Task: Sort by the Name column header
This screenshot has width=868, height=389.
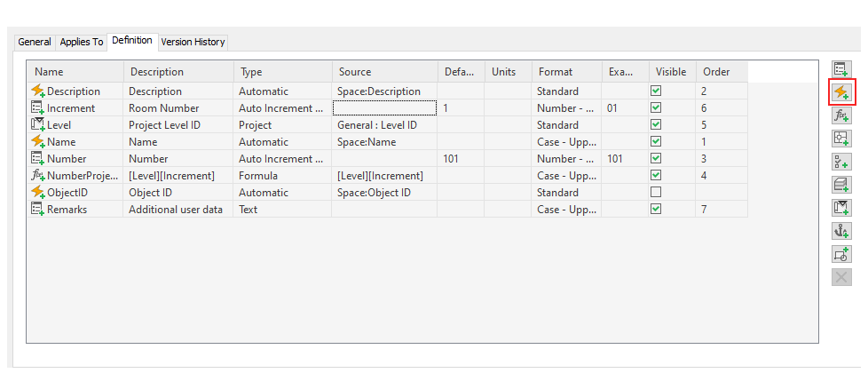Action: [x=75, y=72]
